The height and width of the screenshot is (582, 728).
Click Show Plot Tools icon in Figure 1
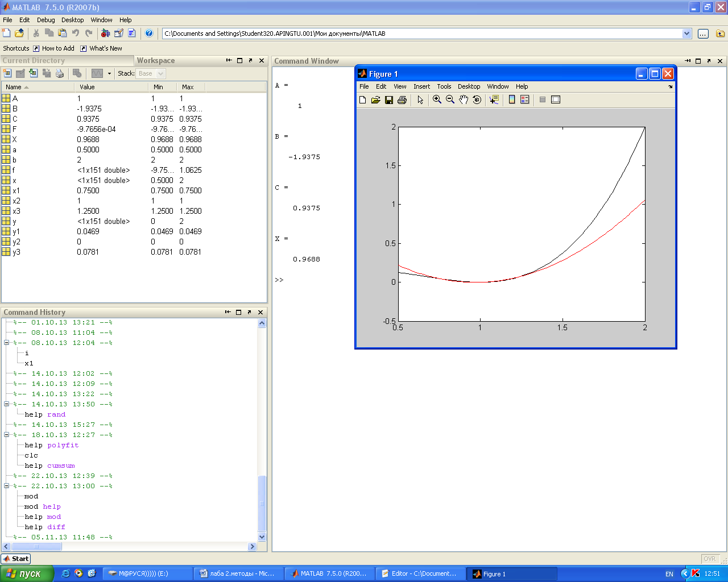click(x=556, y=99)
